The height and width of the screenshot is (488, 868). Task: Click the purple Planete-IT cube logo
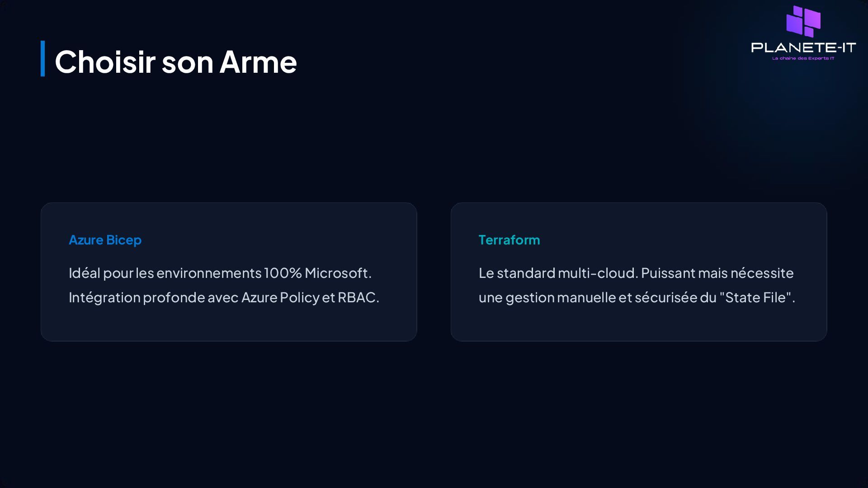[803, 21]
